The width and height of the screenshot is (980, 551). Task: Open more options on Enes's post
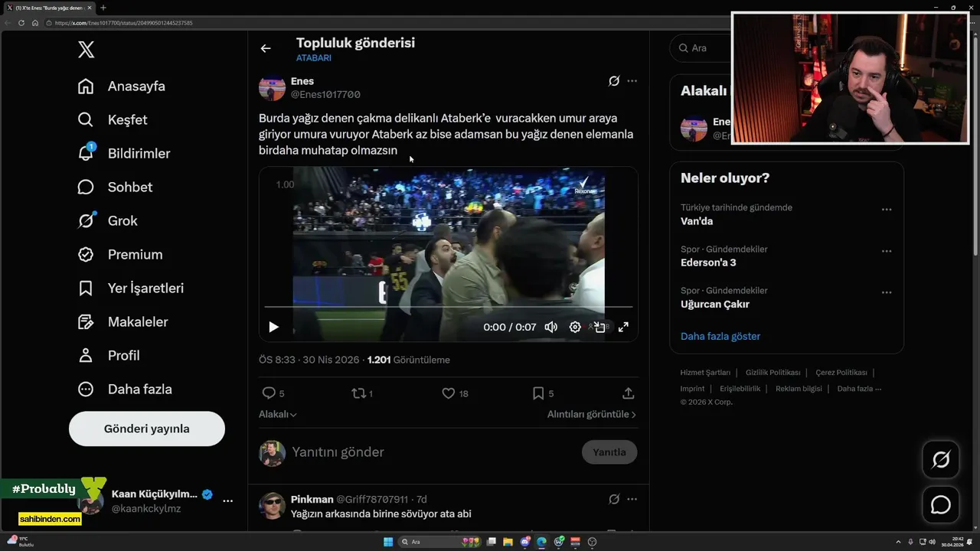click(632, 81)
